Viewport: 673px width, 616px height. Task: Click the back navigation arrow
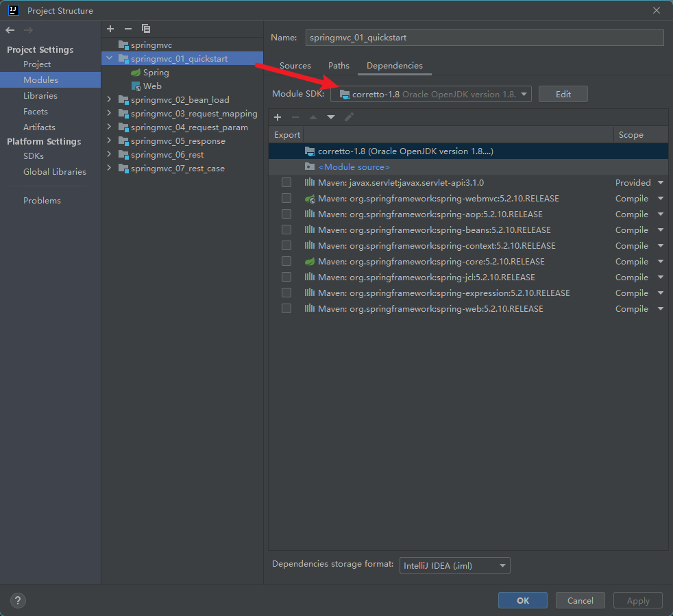pos(10,30)
